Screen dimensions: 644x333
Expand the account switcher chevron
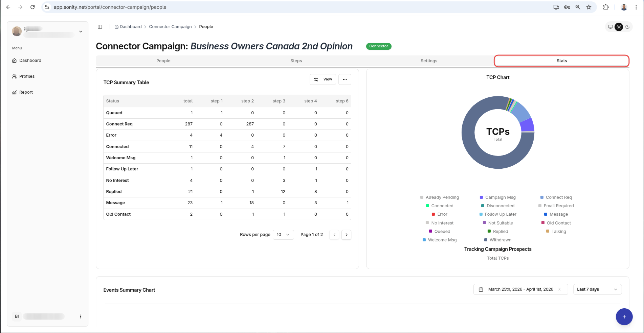pyautogui.click(x=81, y=31)
